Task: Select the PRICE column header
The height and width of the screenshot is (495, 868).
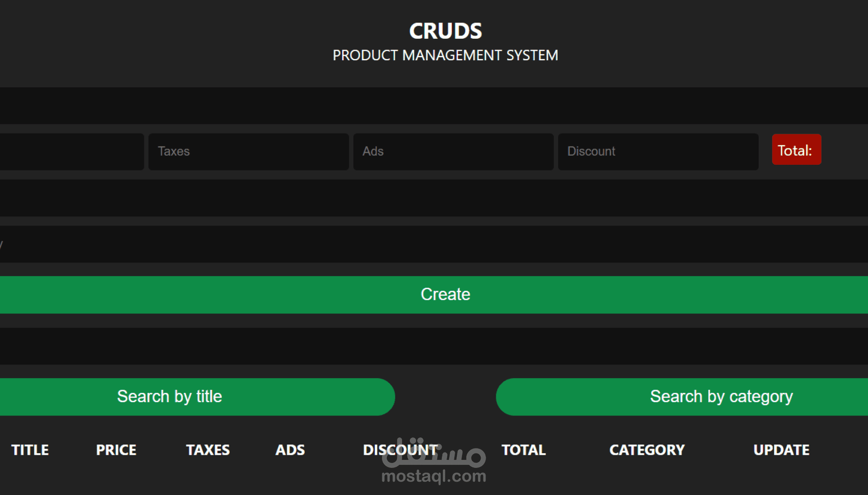Action: [116, 450]
